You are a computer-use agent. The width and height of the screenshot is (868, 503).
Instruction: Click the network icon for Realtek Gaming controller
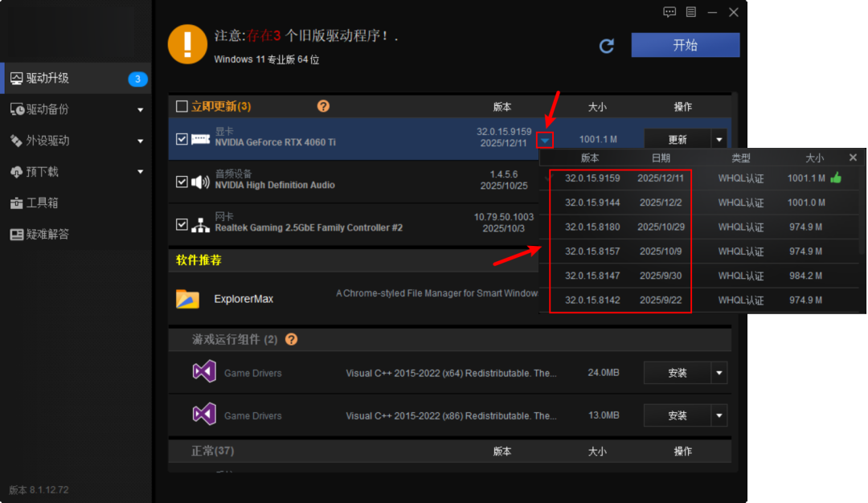click(200, 225)
